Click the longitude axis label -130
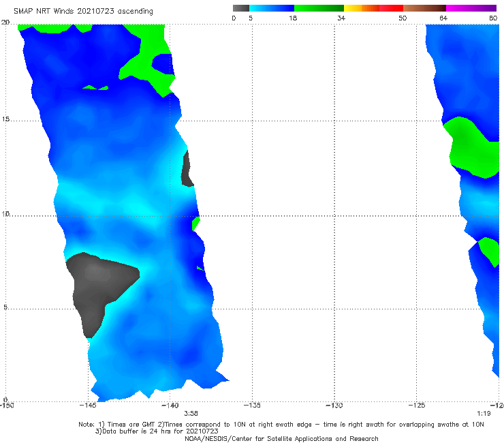 tap(334, 406)
